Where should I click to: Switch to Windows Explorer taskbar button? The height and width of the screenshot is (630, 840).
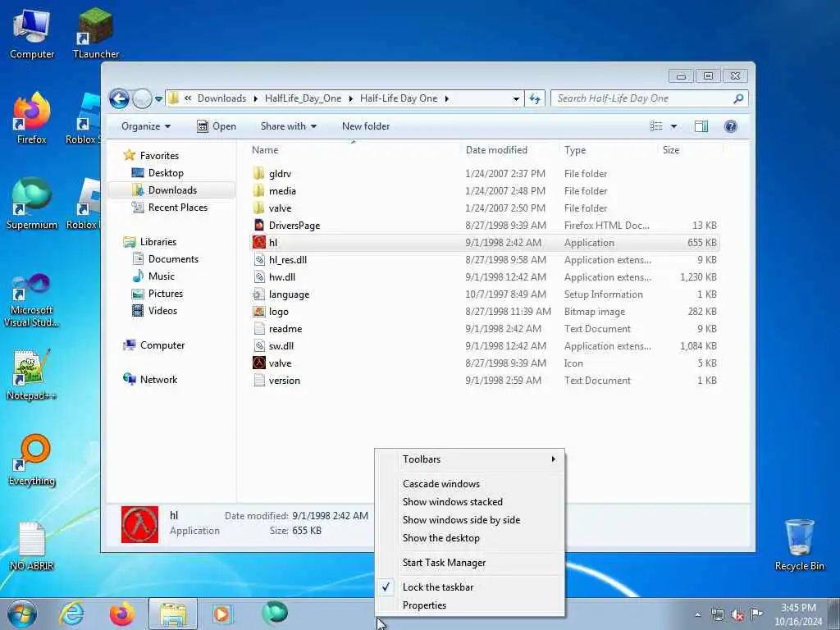click(173, 614)
